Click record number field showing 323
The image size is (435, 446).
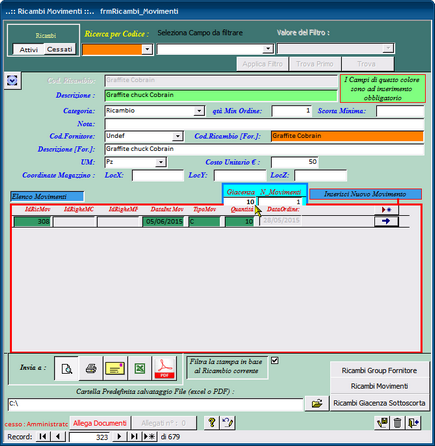pyautogui.click(x=89, y=437)
